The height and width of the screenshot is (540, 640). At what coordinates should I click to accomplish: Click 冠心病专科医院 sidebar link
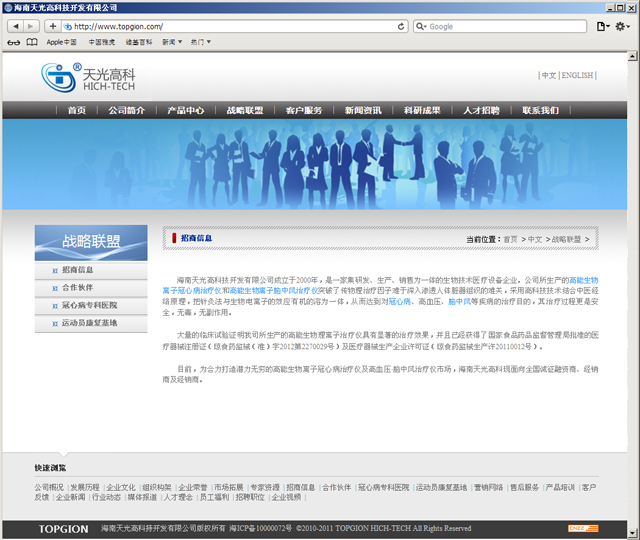pos(89,305)
